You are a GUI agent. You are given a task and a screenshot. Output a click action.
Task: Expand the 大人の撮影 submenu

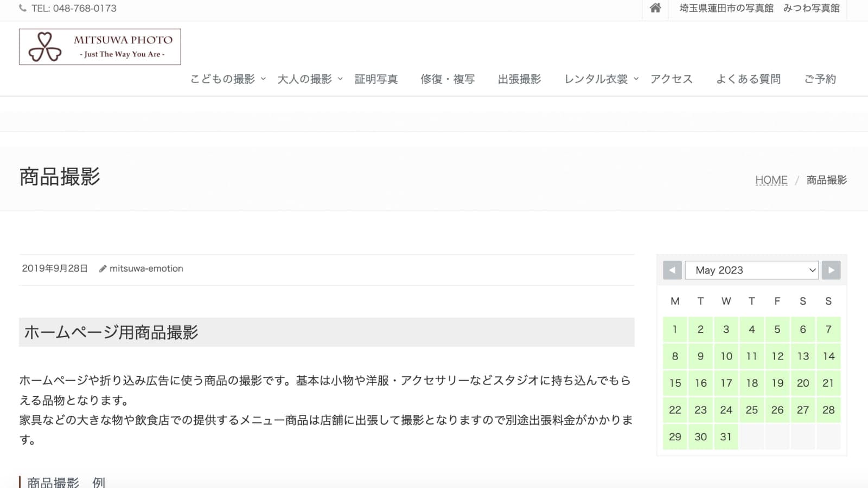coord(340,79)
